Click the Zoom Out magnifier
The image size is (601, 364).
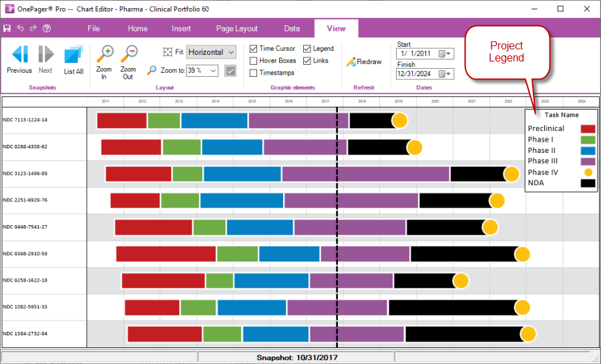point(129,54)
